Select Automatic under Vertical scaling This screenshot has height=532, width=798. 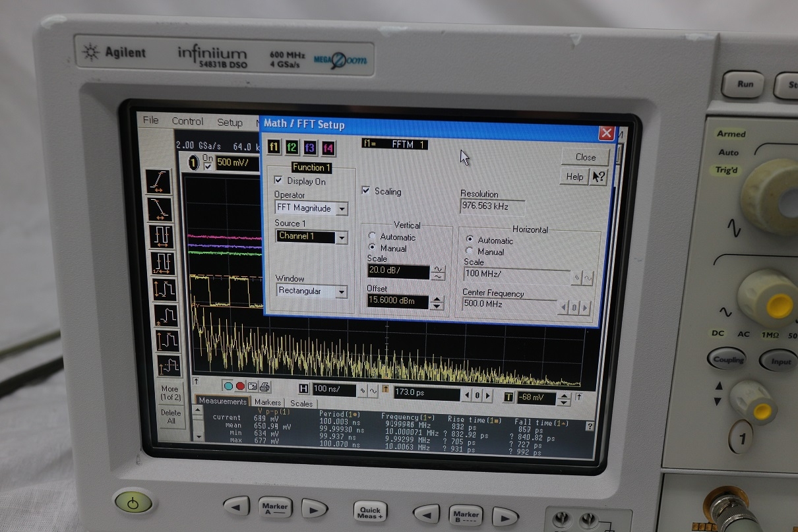tap(373, 237)
